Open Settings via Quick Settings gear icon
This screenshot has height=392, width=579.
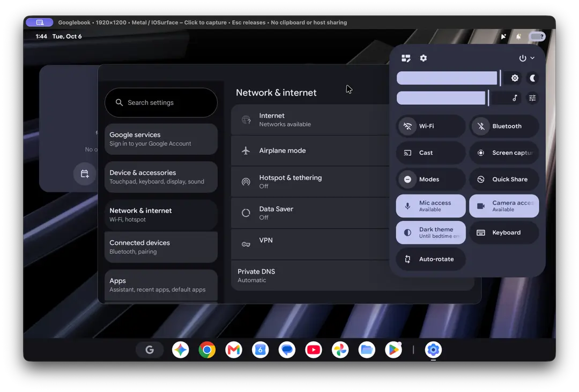423,58
